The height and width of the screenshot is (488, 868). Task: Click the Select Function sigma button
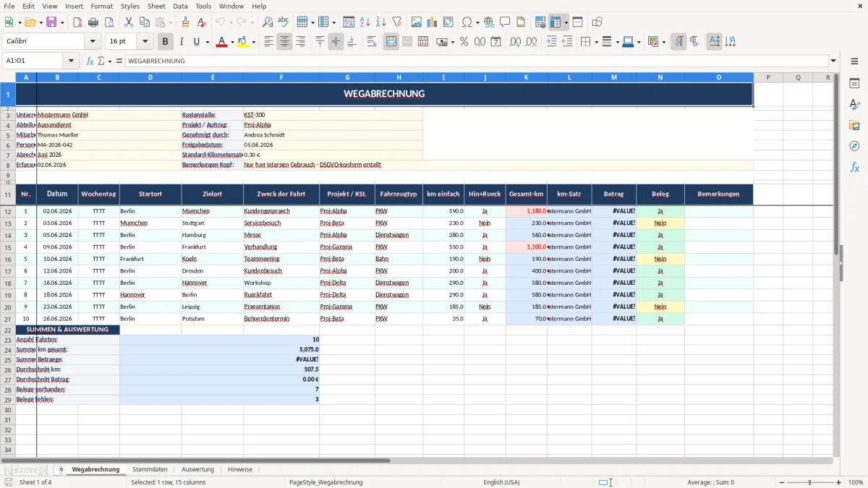click(102, 61)
